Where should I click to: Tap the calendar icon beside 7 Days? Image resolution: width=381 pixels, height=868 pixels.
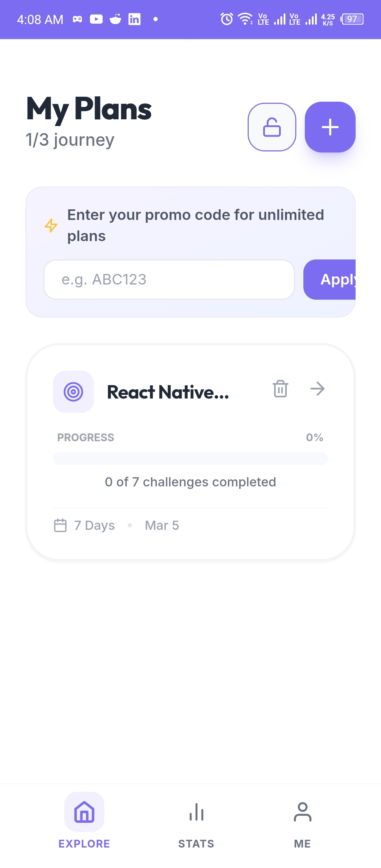(x=60, y=525)
